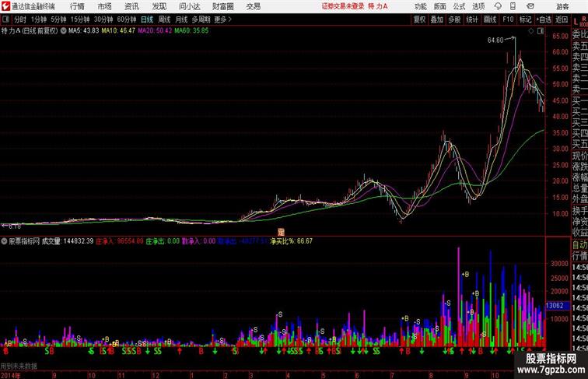588x379 pixels.
Task: Open the 交易 menu
Action: tap(253, 6)
